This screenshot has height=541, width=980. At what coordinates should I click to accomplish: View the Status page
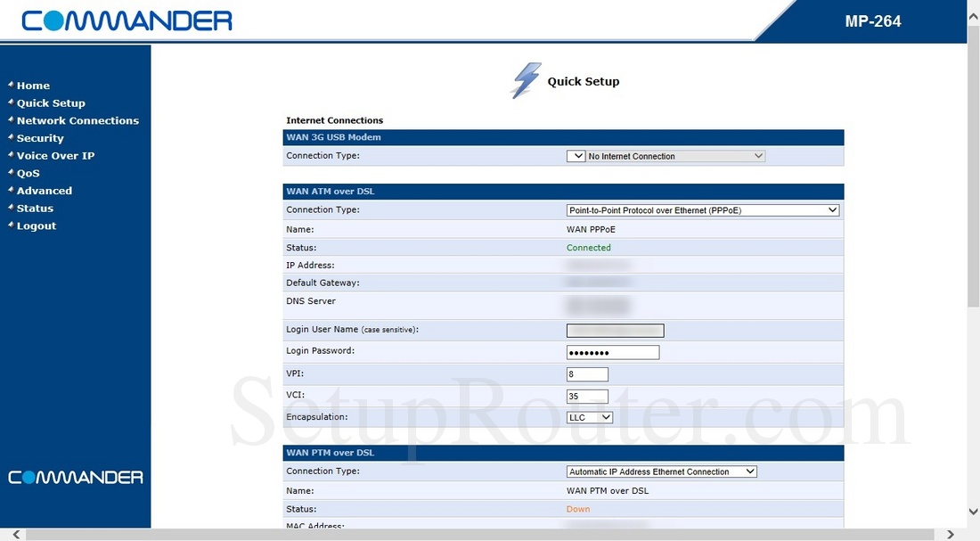35,208
